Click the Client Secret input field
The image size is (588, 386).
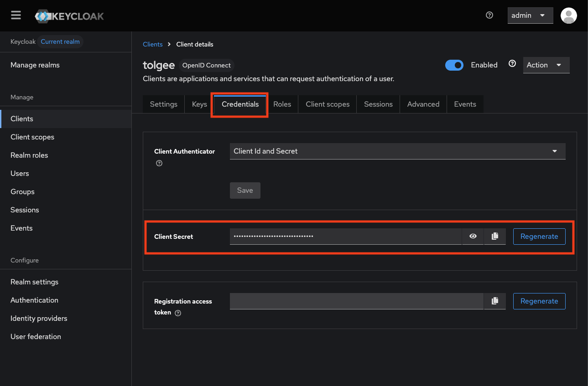pos(345,236)
